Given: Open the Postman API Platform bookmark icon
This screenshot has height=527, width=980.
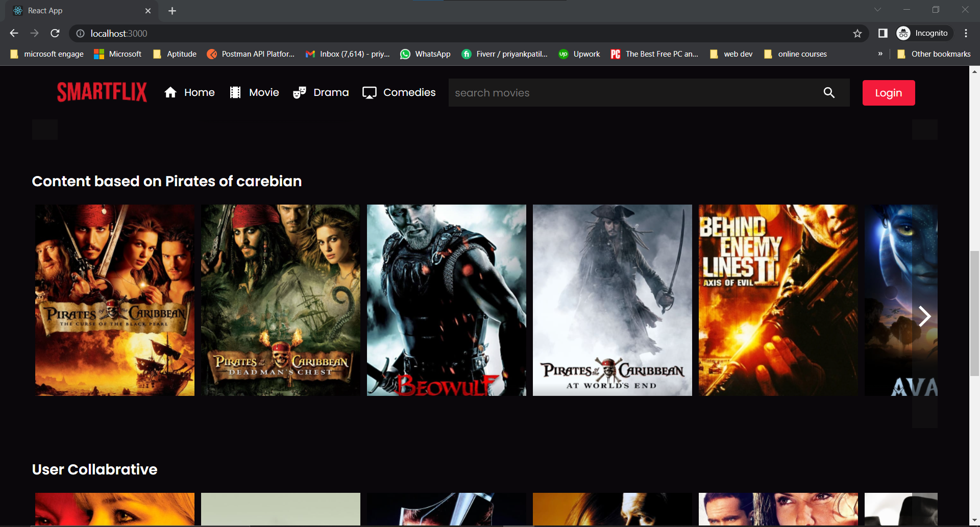Looking at the screenshot, I should pos(212,54).
